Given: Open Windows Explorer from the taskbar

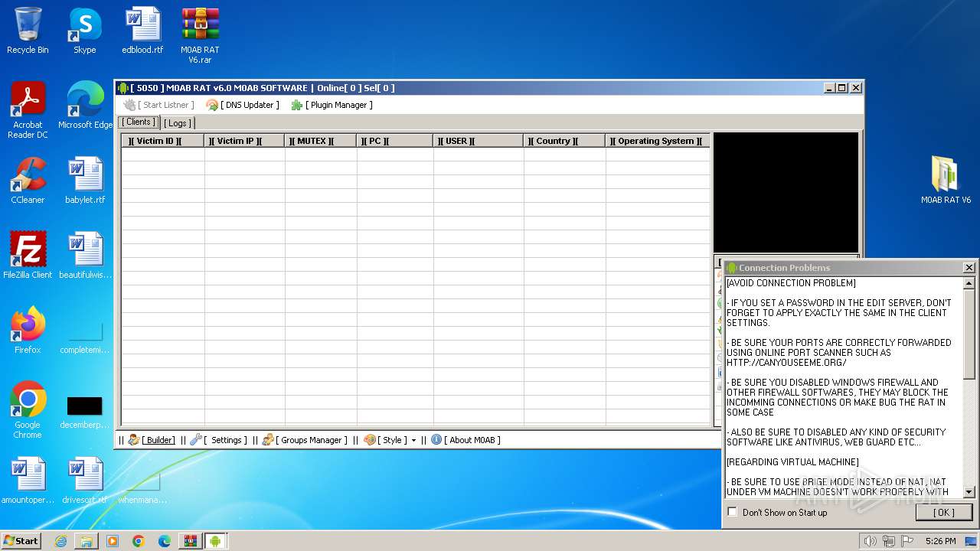Looking at the screenshot, I should coord(87,541).
